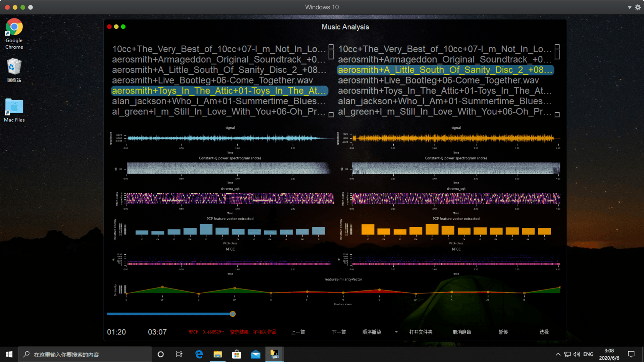Show hidden system tray icons
The height and width of the screenshot is (362, 644).
click(x=558, y=354)
